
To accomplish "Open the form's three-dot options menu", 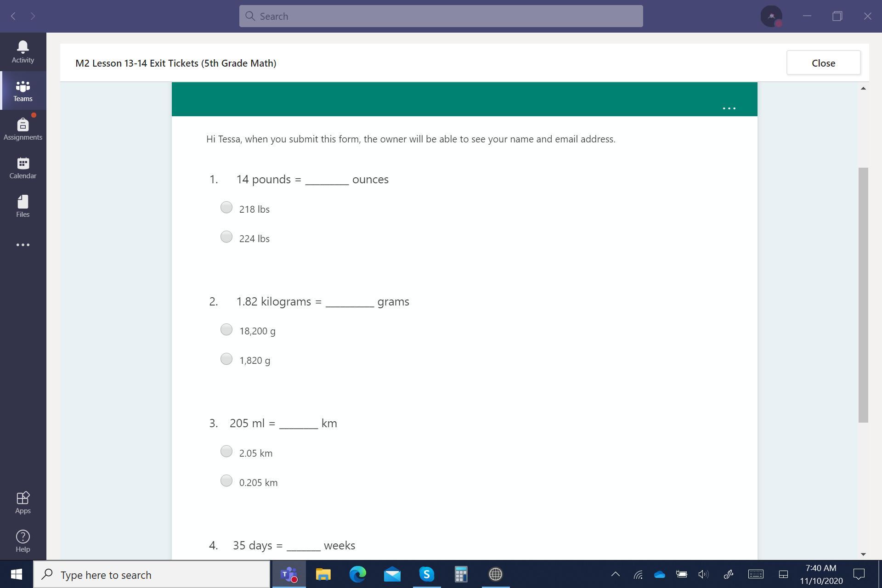I will (729, 108).
